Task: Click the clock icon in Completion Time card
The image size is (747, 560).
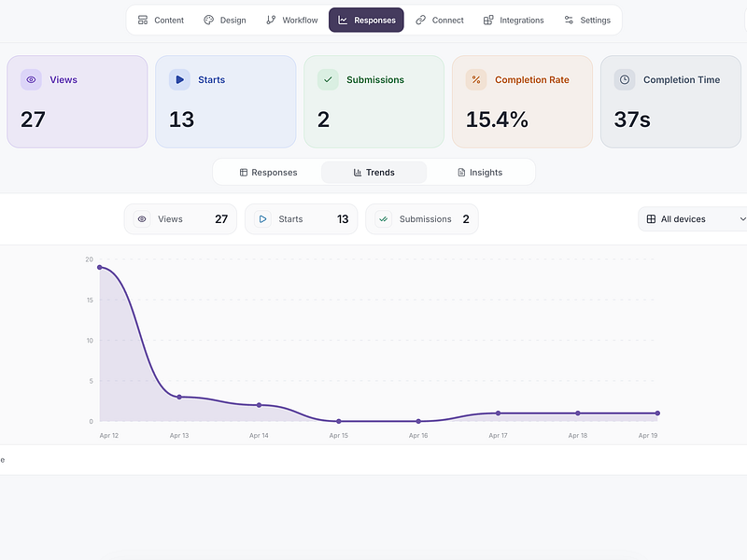Action: (625, 80)
